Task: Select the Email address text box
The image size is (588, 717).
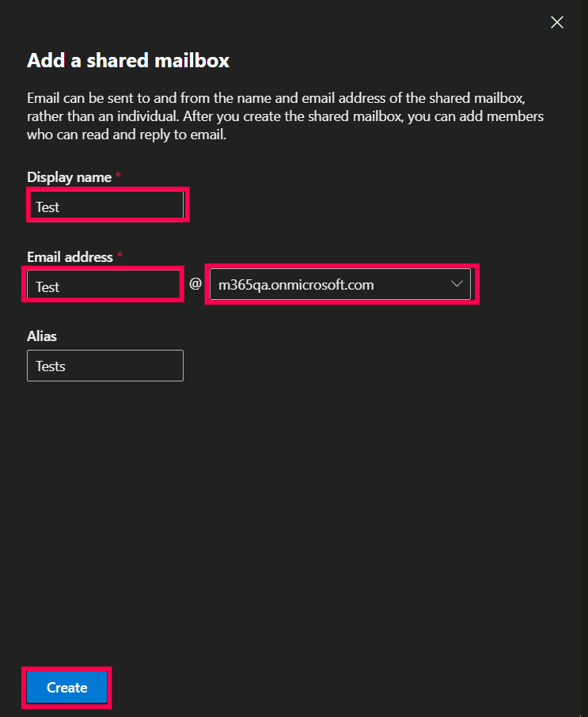Action: point(103,284)
